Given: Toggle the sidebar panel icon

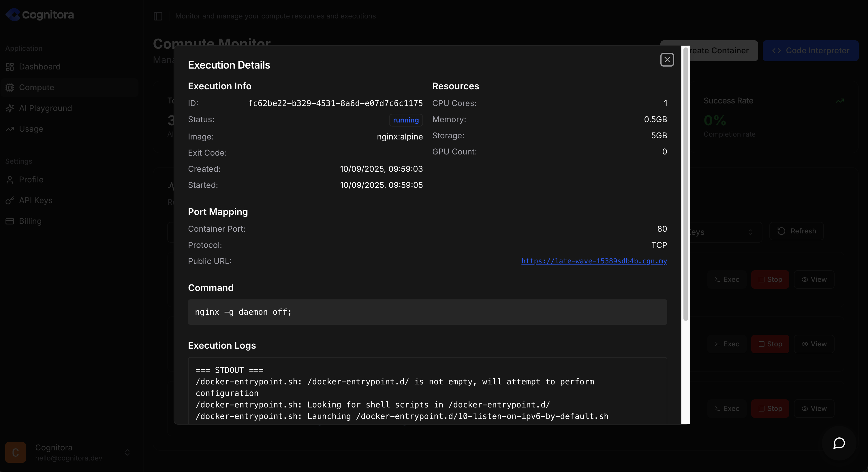Looking at the screenshot, I should (158, 16).
